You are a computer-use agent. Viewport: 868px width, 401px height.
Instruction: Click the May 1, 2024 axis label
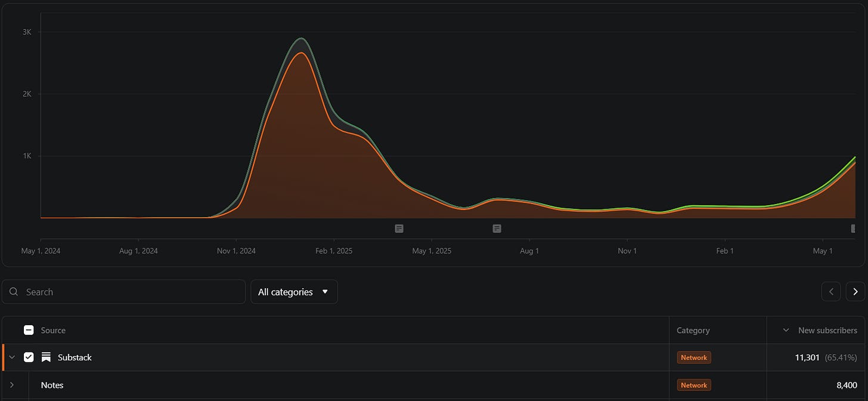click(x=41, y=251)
